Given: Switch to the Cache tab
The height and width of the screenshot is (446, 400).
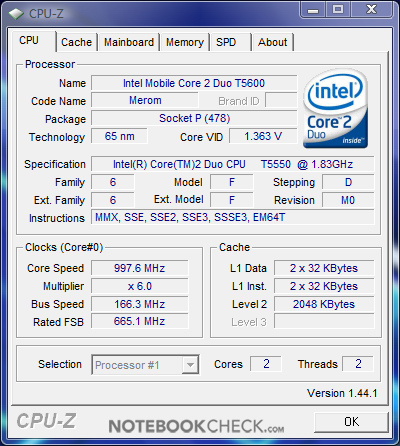Looking at the screenshot, I should (76, 42).
